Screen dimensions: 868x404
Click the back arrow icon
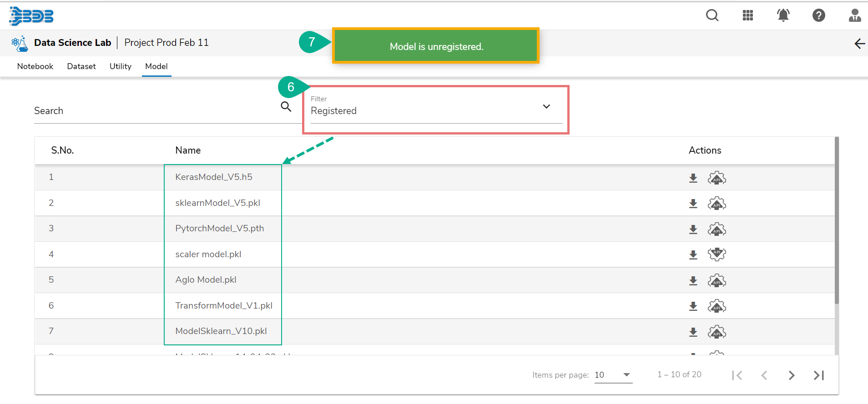pyautogui.click(x=859, y=44)
